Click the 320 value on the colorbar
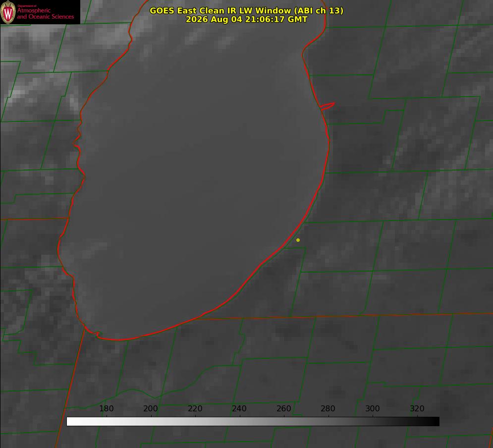The image size is (493, 448). coord(417,408)
